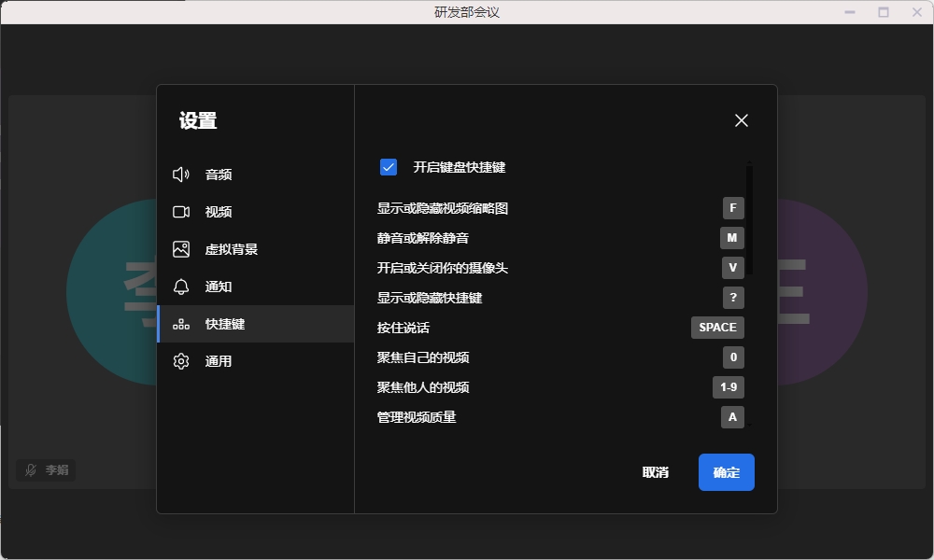Close the 设置 dialog with the X icon

click(x=742, y=120)
